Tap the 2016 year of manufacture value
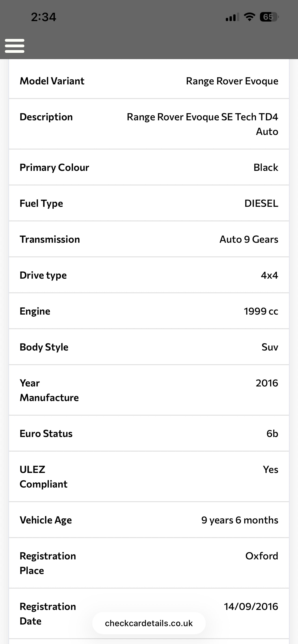This screenshot has height=644, width=298. (x=267, y=383)
